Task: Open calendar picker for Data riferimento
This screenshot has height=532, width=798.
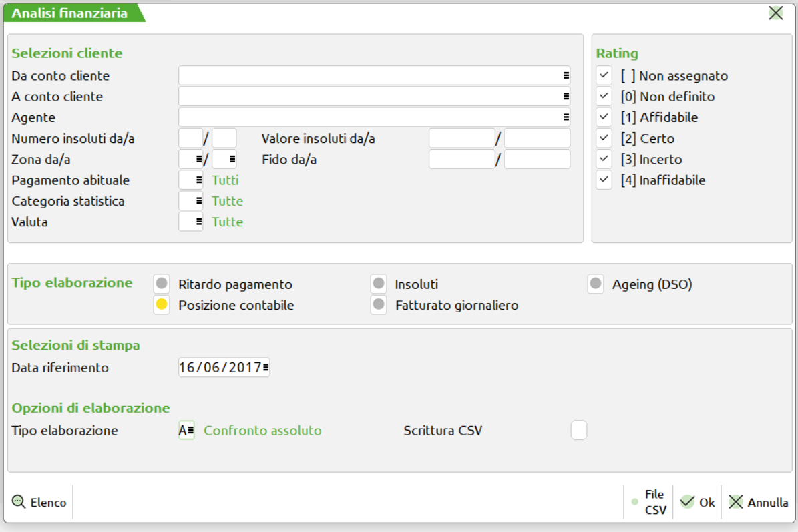Action: (x=266, y=368)
